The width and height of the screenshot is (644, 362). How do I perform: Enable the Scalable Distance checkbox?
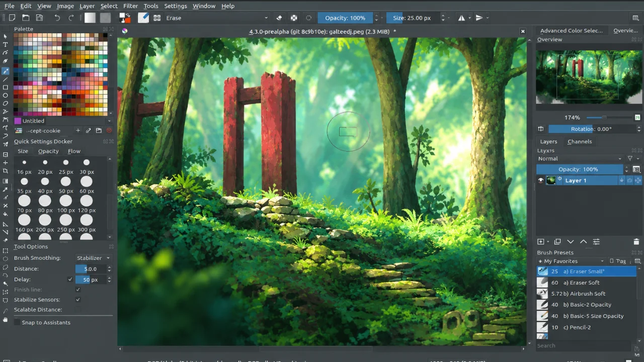pyautogui.click(x=78, y=310)
